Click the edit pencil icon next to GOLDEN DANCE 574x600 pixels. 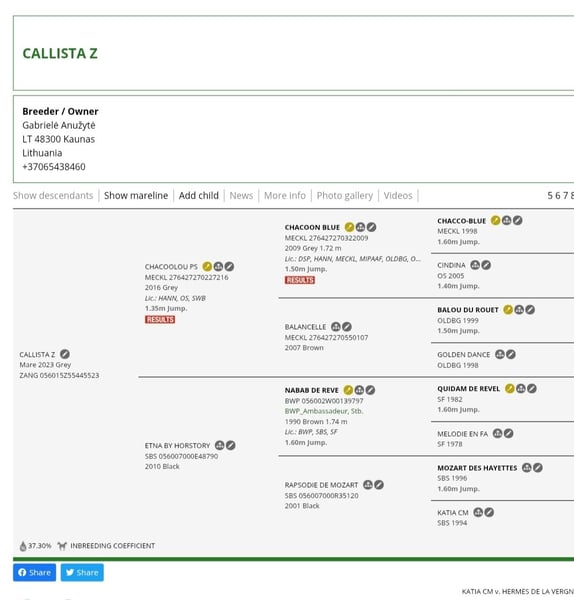pyautogui.click(x=511, y=354)
